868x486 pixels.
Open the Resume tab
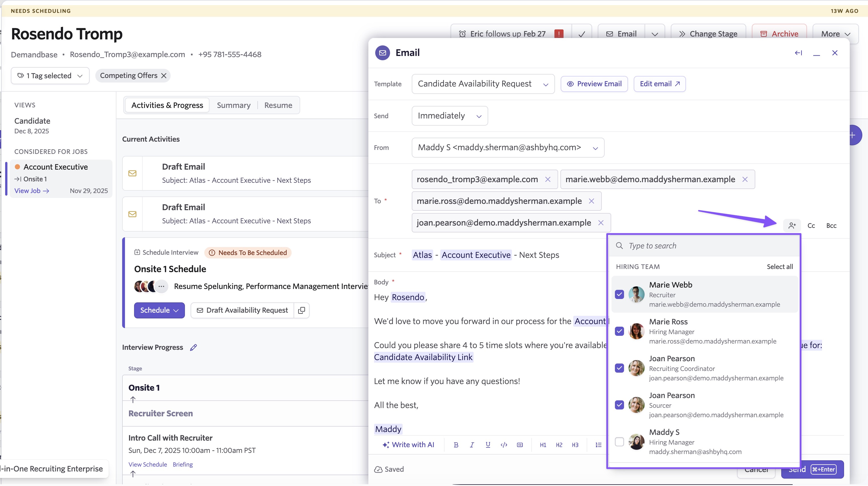click(x=278, y=105)
